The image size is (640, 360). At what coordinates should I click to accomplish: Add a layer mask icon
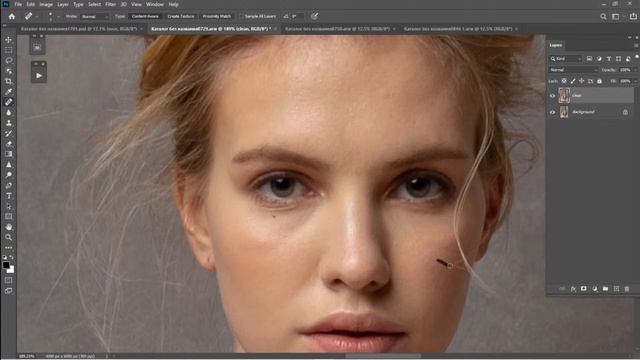(584, 289)
